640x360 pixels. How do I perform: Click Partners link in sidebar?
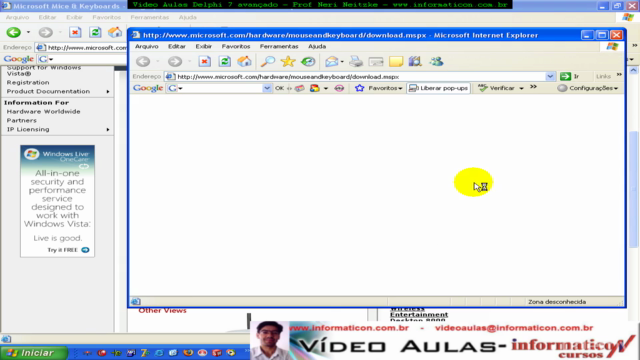point(22,120)
